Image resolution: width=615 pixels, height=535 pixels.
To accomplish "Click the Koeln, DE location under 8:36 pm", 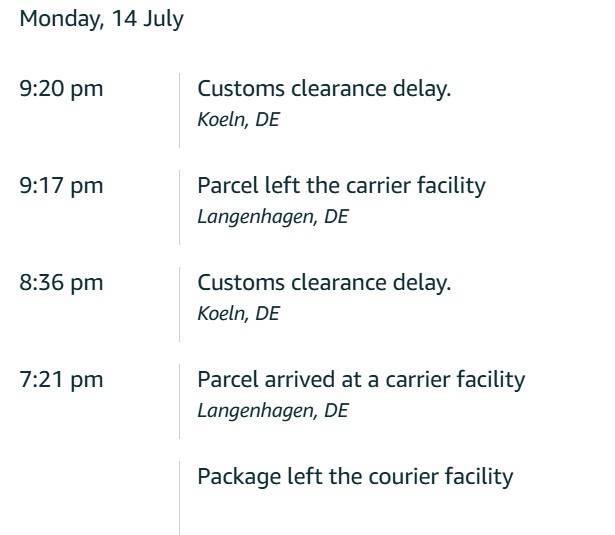I will pyautogui.click(x=238, y=313).
